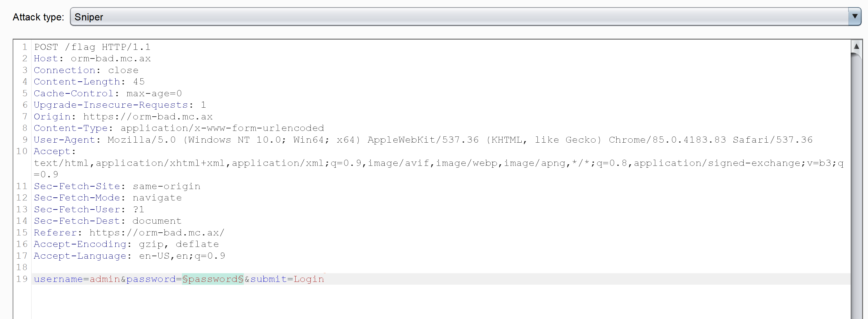Click the text/html,application/xhtml+xml accept value line
This screenshot has height=319, width=868.
pos(439,163)
